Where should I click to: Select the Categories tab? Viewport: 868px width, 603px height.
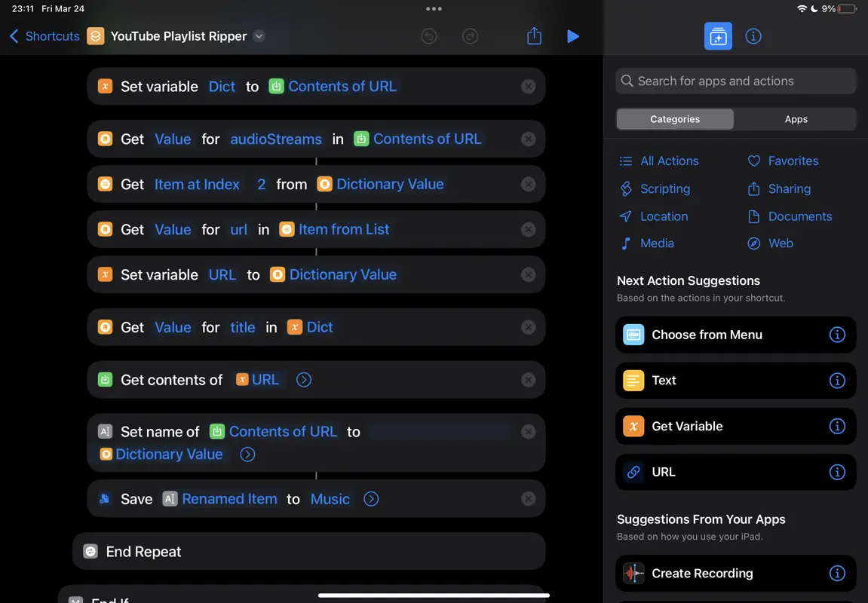coord(674,118)
